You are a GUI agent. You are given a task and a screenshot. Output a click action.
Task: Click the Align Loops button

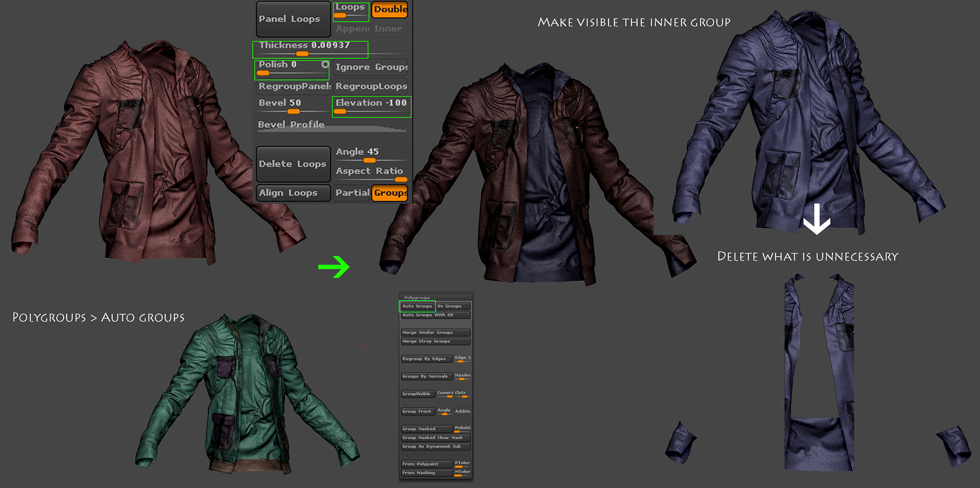pyautogui.click(x=293, y=193)
